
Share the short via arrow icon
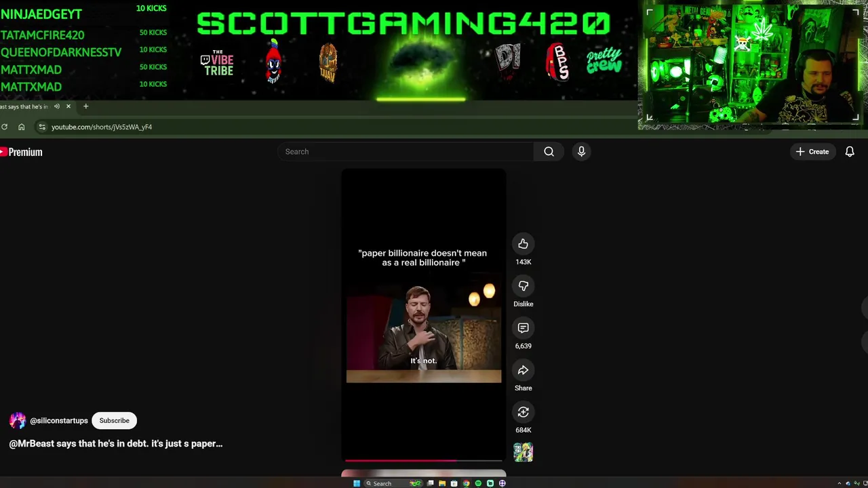point(523,370)
